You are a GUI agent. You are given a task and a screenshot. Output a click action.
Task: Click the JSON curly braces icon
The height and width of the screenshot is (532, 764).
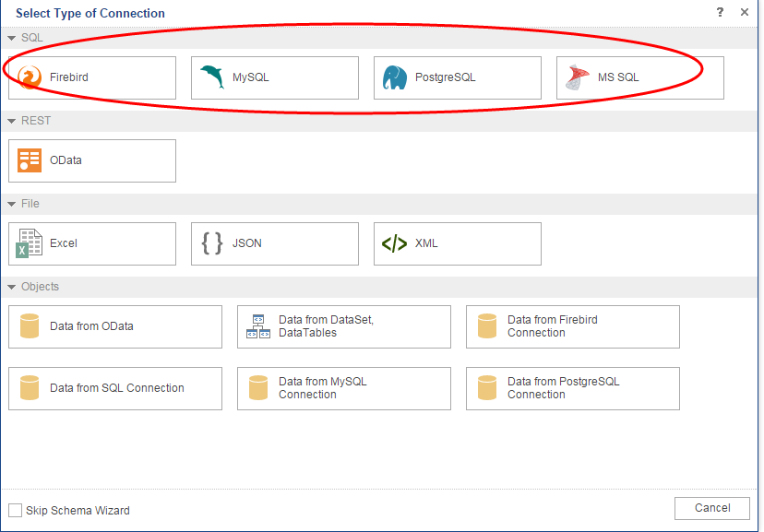pos(212,243)
